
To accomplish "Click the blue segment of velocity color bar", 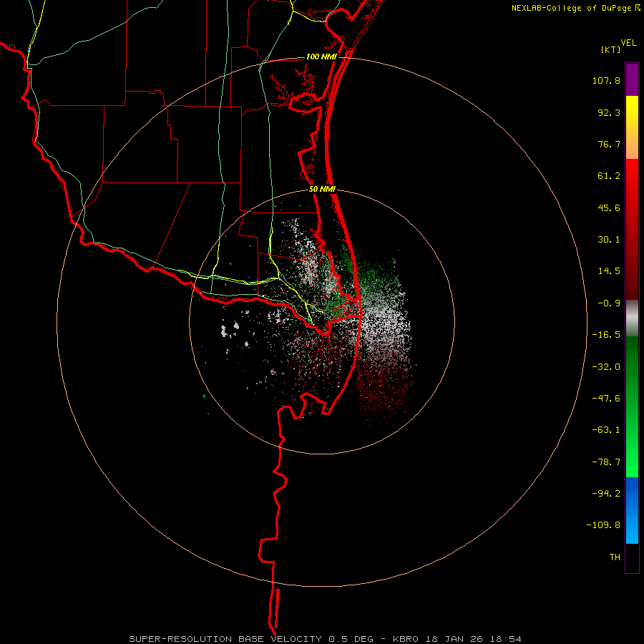I will point(632,510).
